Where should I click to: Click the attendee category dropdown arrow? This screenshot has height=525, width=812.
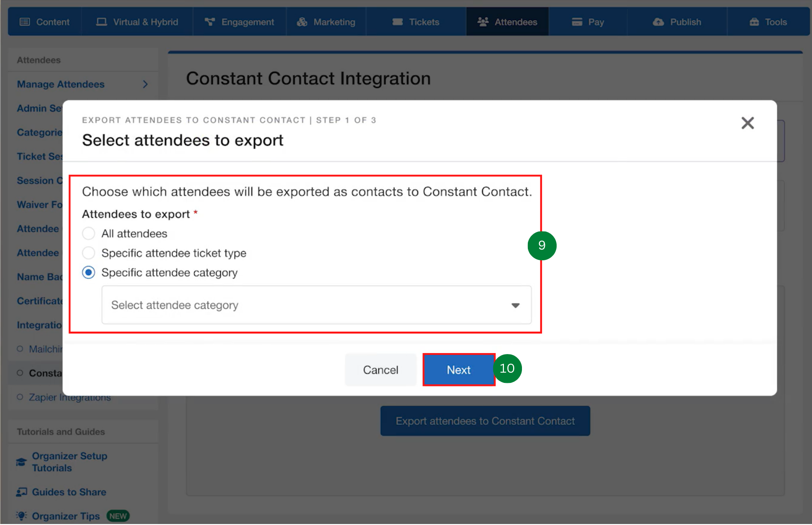[x=516, y=306]
